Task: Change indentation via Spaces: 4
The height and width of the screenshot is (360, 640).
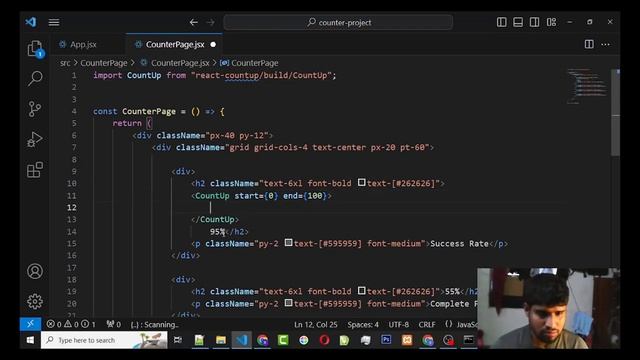Action: pos(363,324)
